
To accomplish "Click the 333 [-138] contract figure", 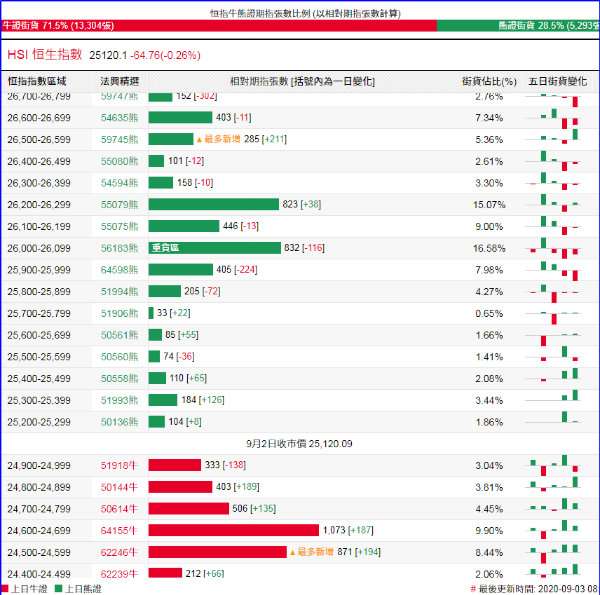I will coord(225,465).
